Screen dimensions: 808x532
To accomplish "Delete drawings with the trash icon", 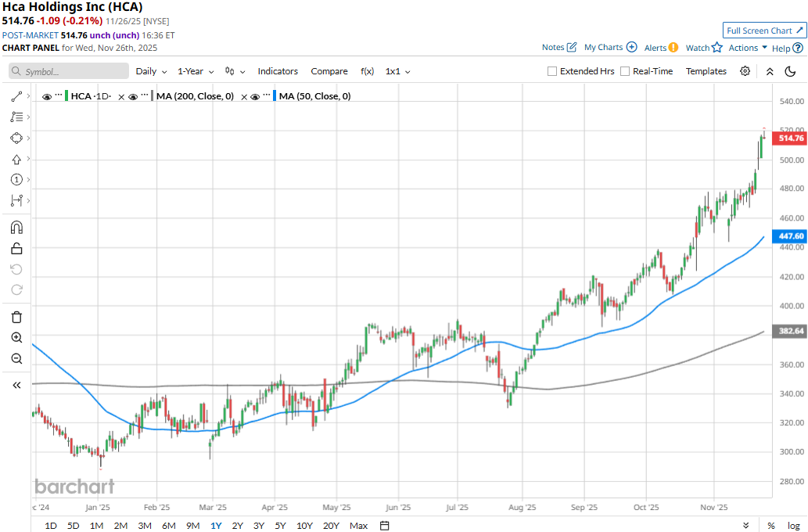I will click(x=16, y=317).
